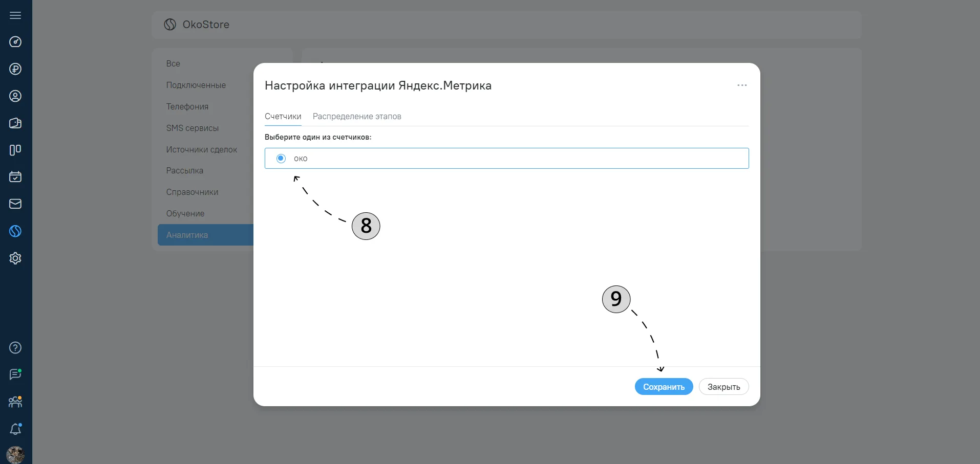Open the mail envelope icon
The image size is (980, 464).
coord(15,204)
